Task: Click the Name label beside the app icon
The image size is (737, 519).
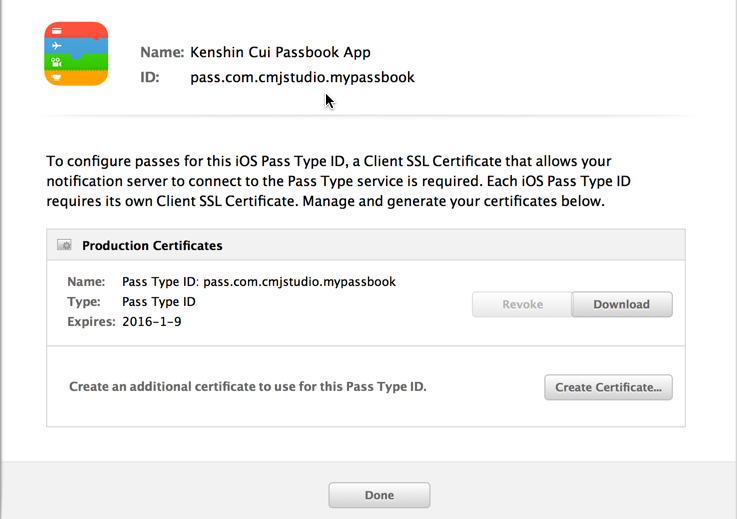Action: click(161, 52)
